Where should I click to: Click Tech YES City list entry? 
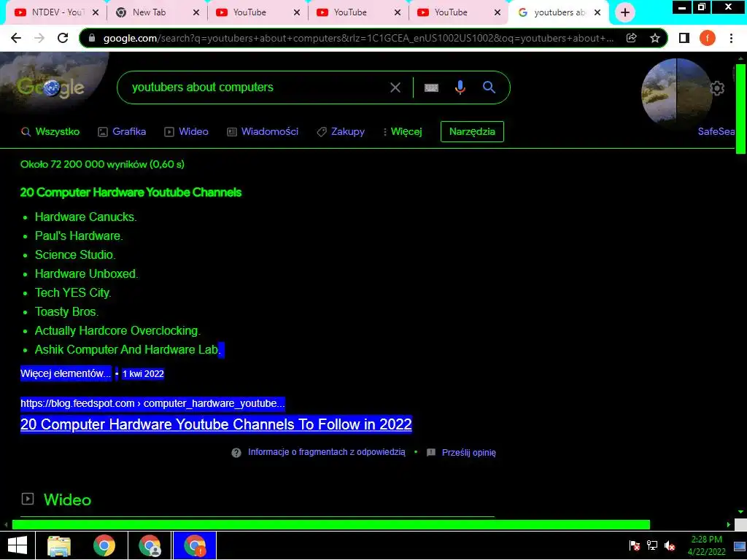pyautogui.click(x=73, y=293)
